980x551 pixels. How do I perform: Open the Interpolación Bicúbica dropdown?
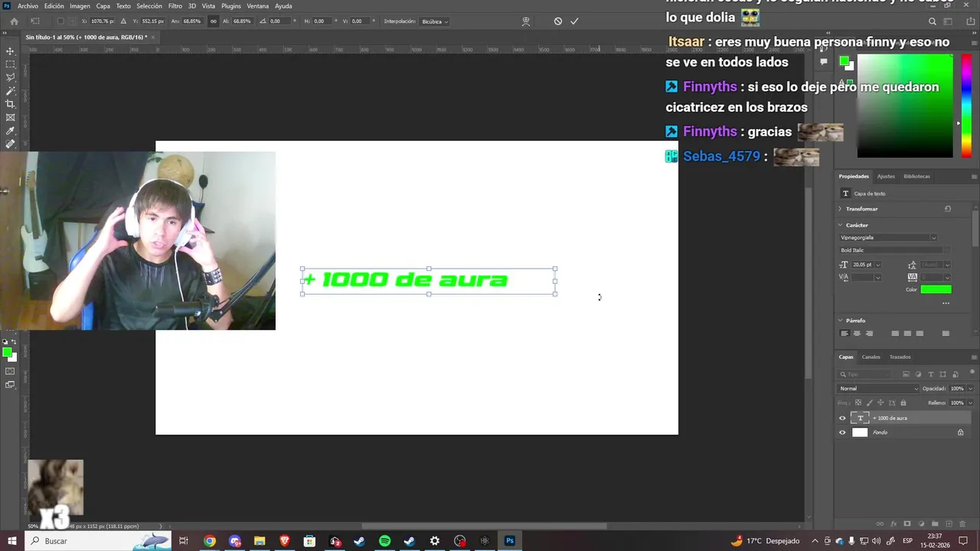(435, 21)
